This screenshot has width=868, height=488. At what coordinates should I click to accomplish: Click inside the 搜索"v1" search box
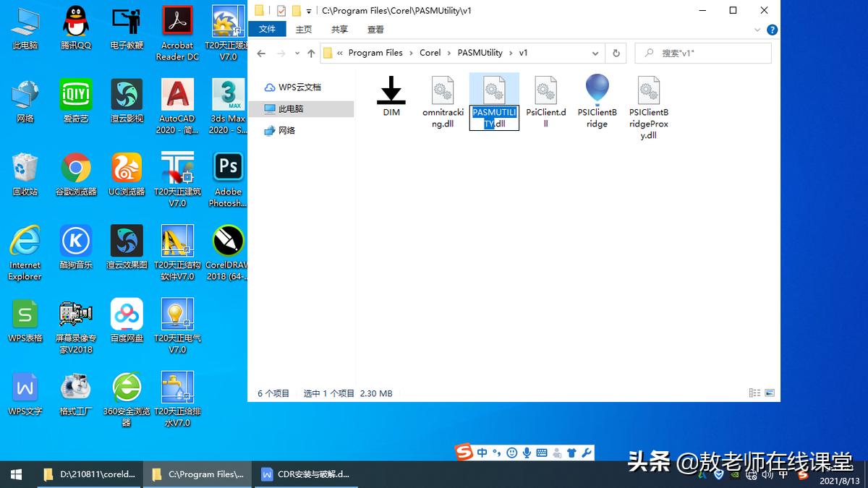tap(702, 53)
